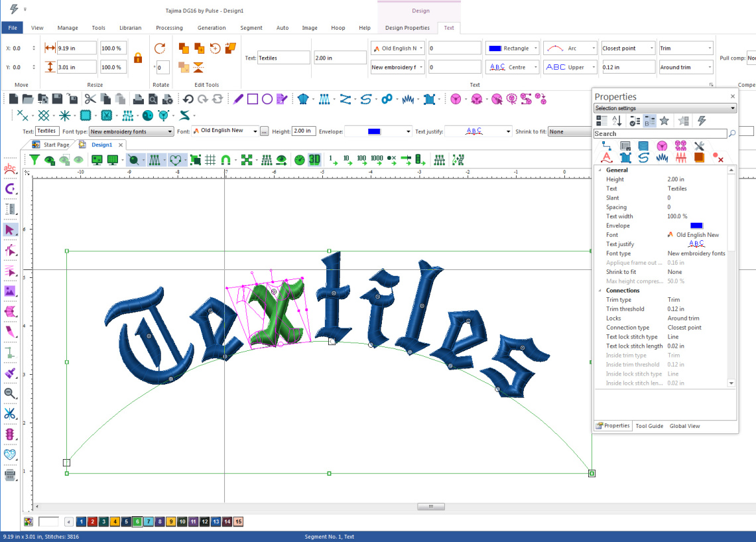The height and width of the screenshot is (542, 756).
Task: Click the magnifier zoom tool in left sidebar
Action: pos(10,393)
